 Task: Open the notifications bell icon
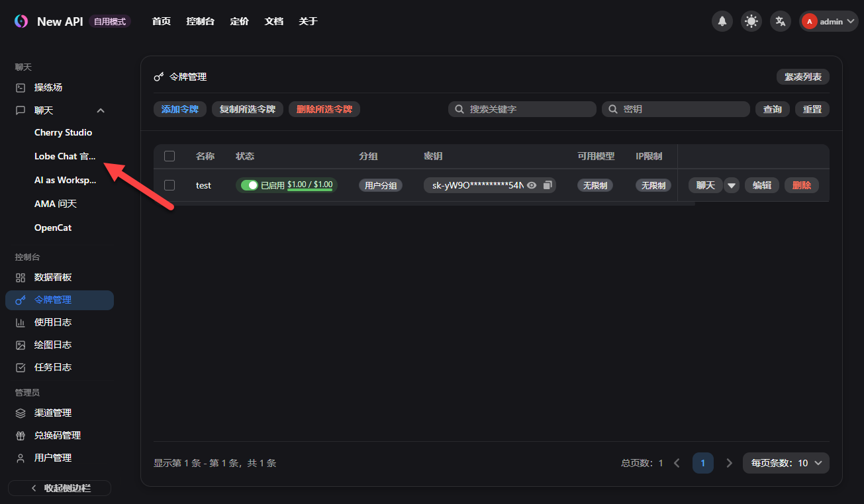pos(722,21)
